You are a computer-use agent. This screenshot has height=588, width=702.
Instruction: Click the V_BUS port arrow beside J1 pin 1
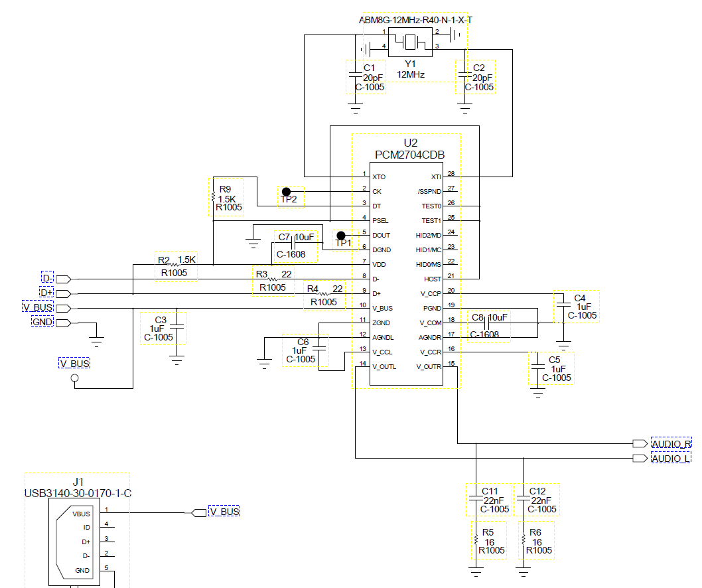coord(199,513)
